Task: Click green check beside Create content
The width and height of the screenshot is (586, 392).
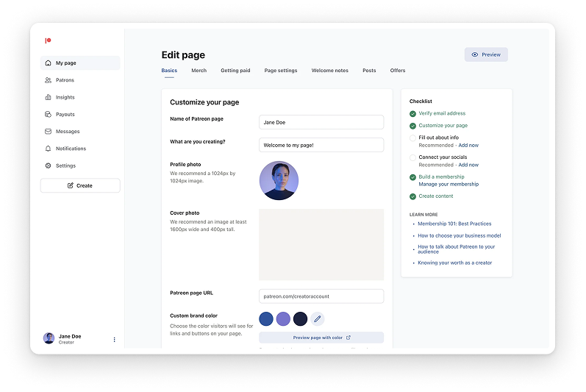Action: tap(412, 196)
